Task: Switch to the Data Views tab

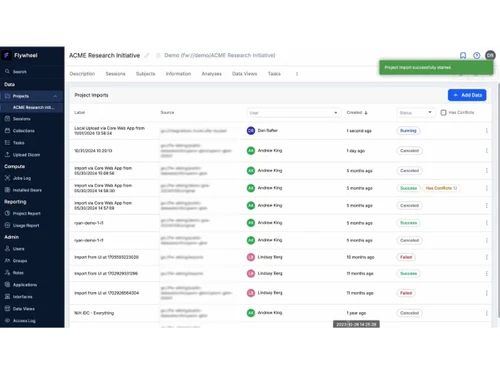Action: point(245,74)
